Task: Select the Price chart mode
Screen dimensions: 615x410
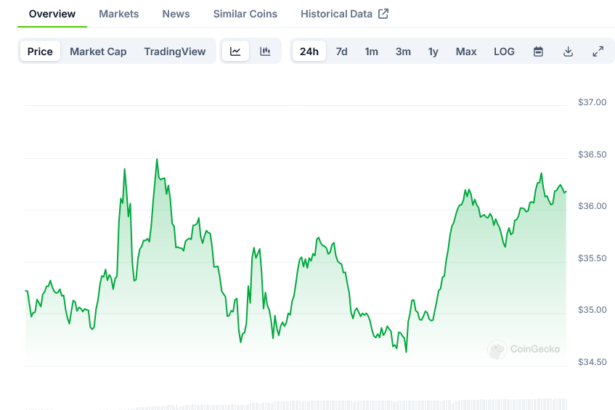Action: pos(40,51)
